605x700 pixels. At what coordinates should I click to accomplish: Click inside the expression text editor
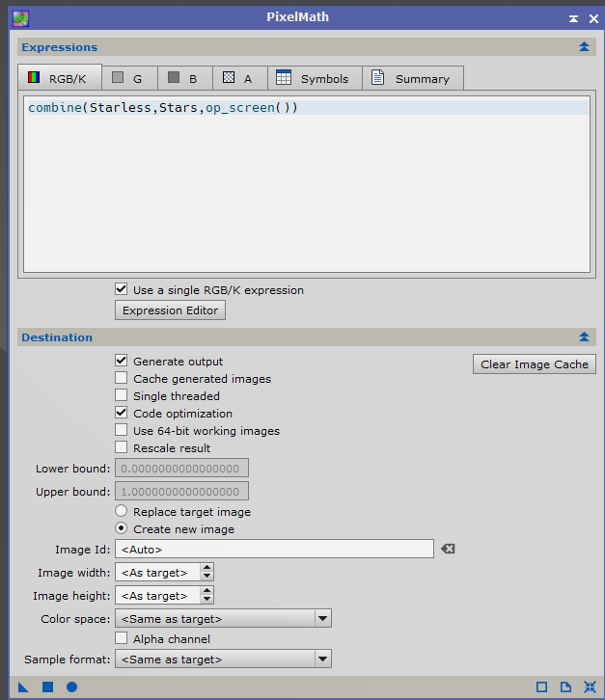click(x=307, y=184)
